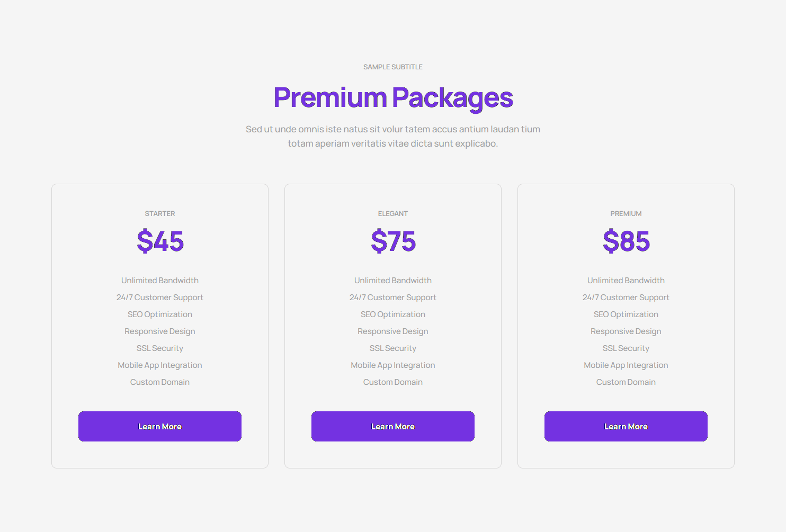
Task: Click Custom Domain in the Premium card
Action: 626,382
